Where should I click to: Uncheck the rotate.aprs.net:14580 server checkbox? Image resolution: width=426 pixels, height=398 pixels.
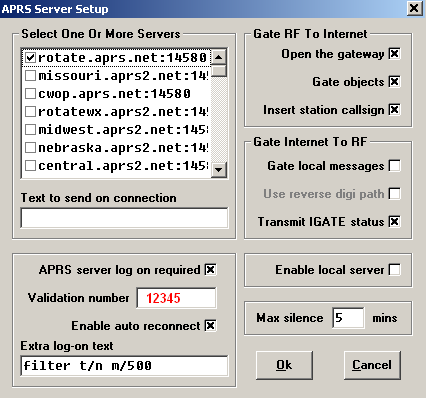click(30, 58)
